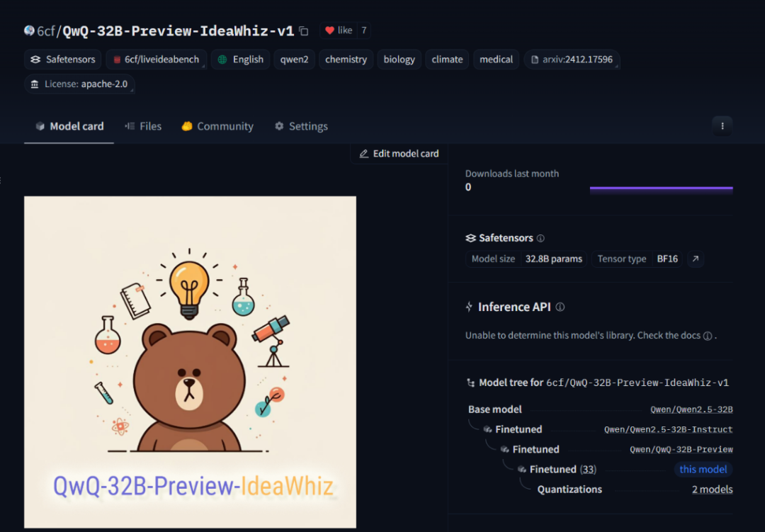Switch to the Files tab

click(143, 126)
